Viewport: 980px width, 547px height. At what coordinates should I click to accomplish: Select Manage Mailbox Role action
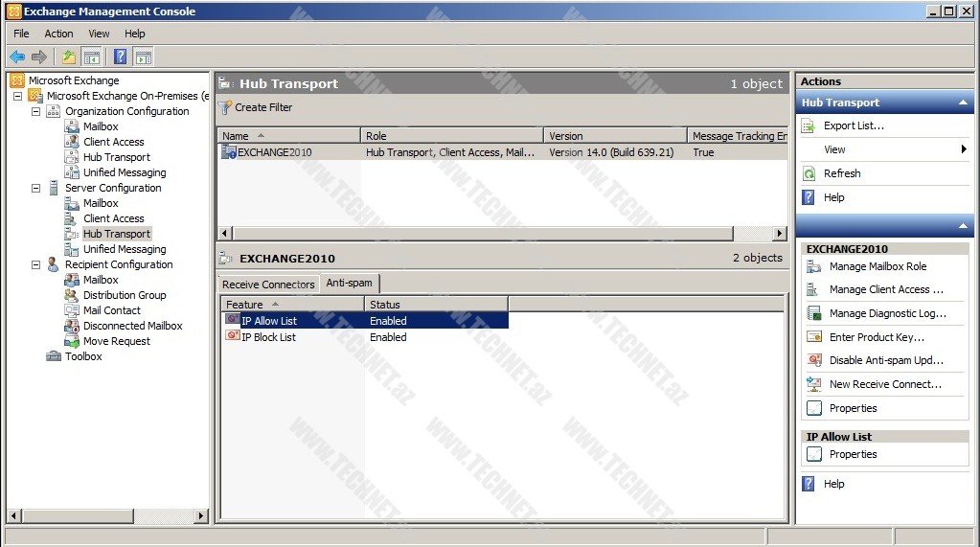point(877,266)
